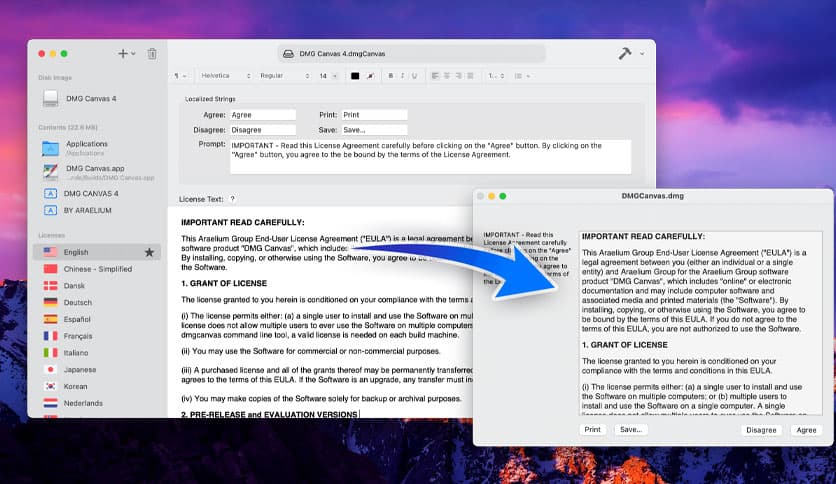The width and height of the screenshot is (836, 484).
Task: Click the Print localized string field
Action: (x=374, y=115)
